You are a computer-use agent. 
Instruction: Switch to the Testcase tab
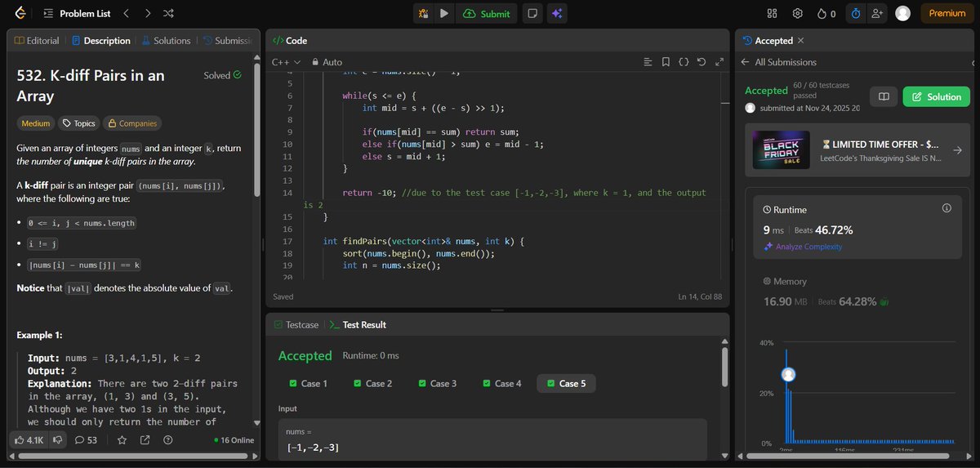[296, 324]
